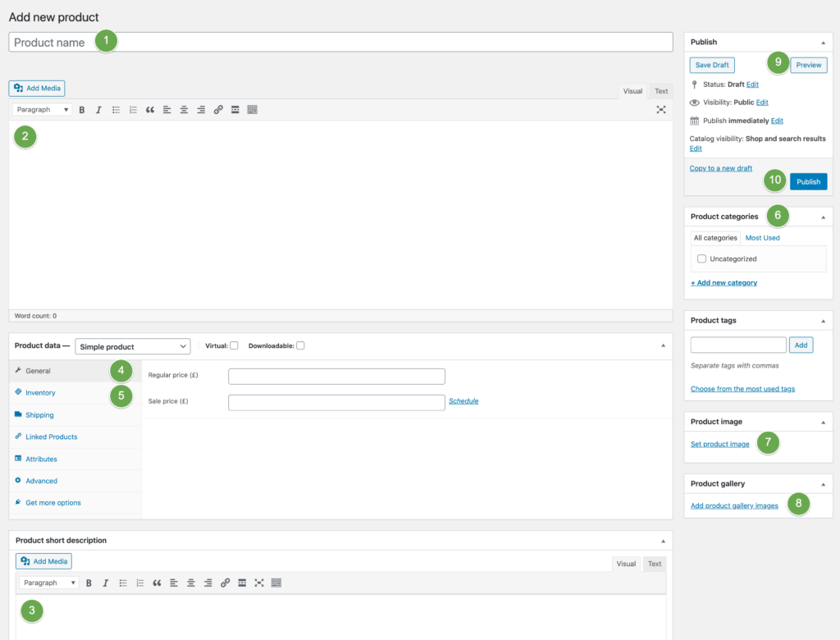The width and height of the screenshot is (840, 640).
Task: Switch to the Text editing tab
Action: point(661,91)
